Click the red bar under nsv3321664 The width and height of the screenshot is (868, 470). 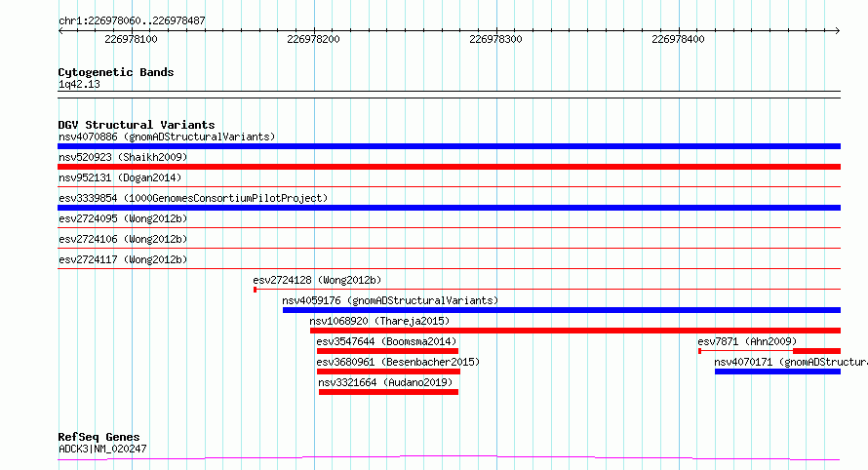click(x=388, y=392)
